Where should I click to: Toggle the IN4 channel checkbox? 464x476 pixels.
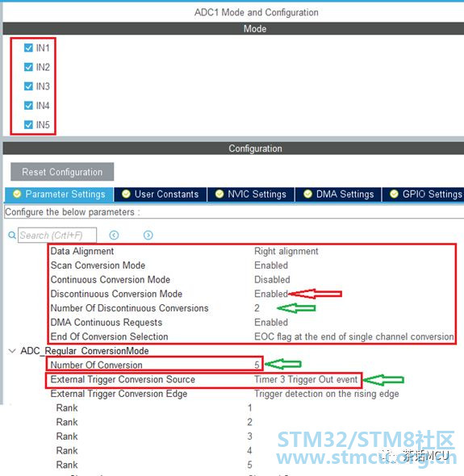click(x=28, y=106)
